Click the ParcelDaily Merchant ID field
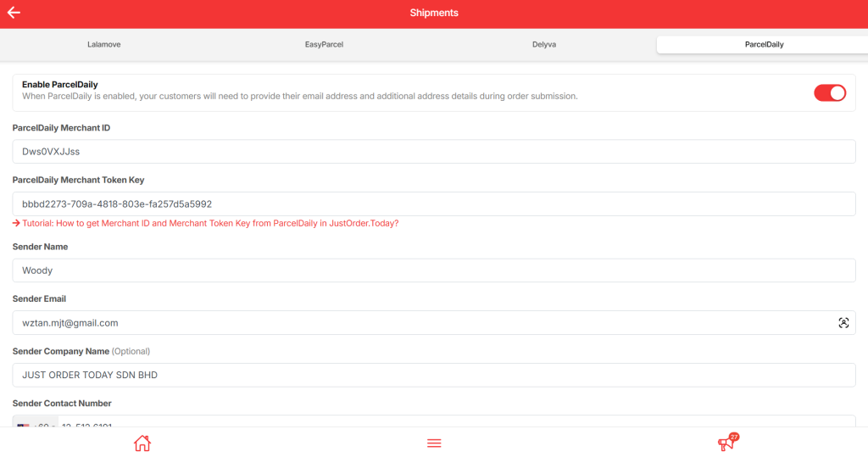Image resolution: width=868 pixels, height=457 pixels. (x=434, y=152)
